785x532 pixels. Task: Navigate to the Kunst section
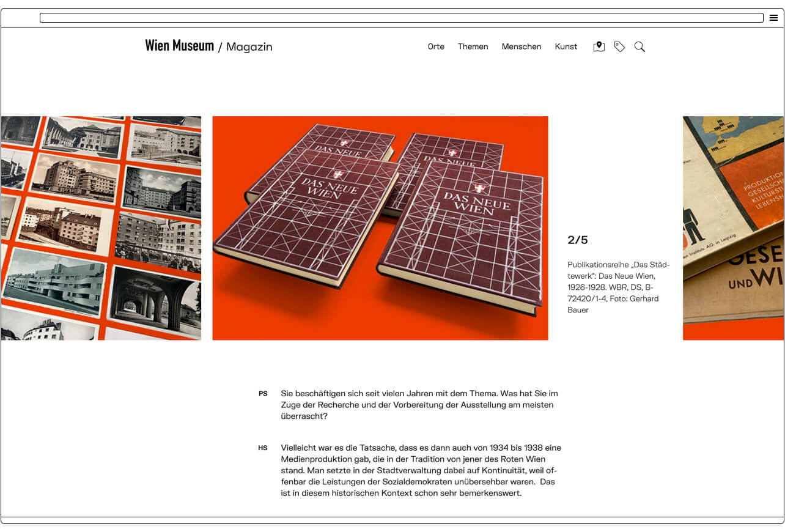(566, 46)
